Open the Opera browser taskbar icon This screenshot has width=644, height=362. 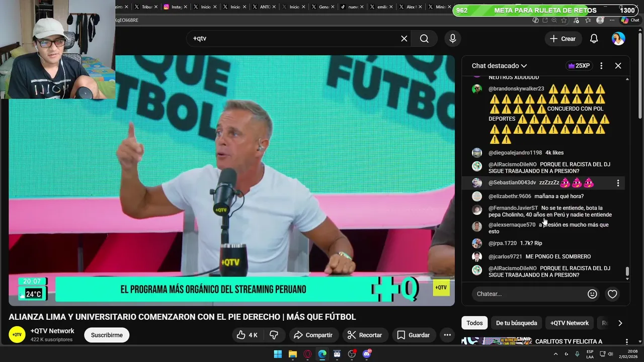(x=307, y=354)
